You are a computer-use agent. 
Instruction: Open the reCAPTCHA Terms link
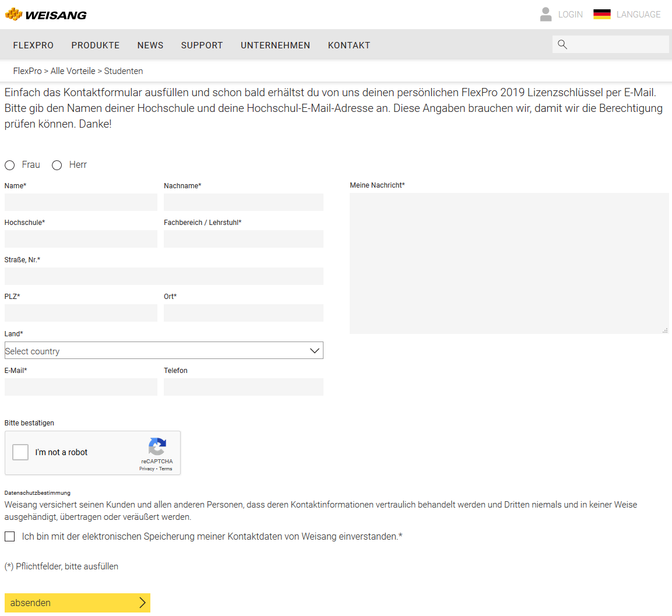pyautogui.click(x=166, y=469)
